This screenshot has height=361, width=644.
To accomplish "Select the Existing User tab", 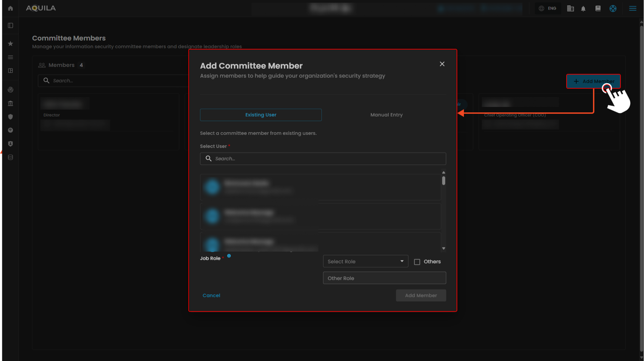I will pos(261,115).
